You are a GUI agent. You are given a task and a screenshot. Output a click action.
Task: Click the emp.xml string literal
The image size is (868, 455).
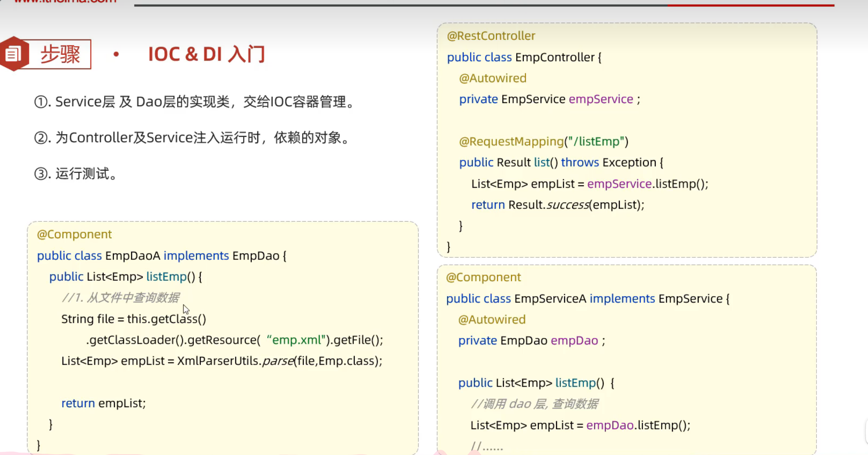296,340
